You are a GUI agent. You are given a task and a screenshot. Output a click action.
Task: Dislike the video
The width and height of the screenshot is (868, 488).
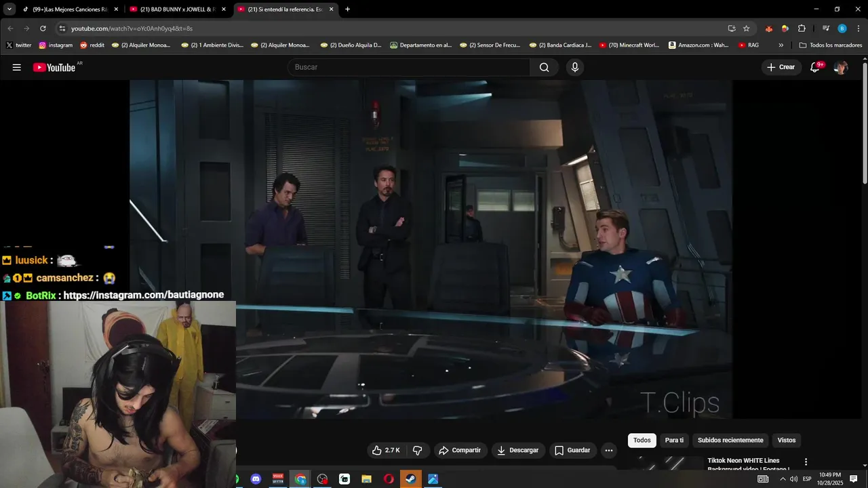(418, 450)
